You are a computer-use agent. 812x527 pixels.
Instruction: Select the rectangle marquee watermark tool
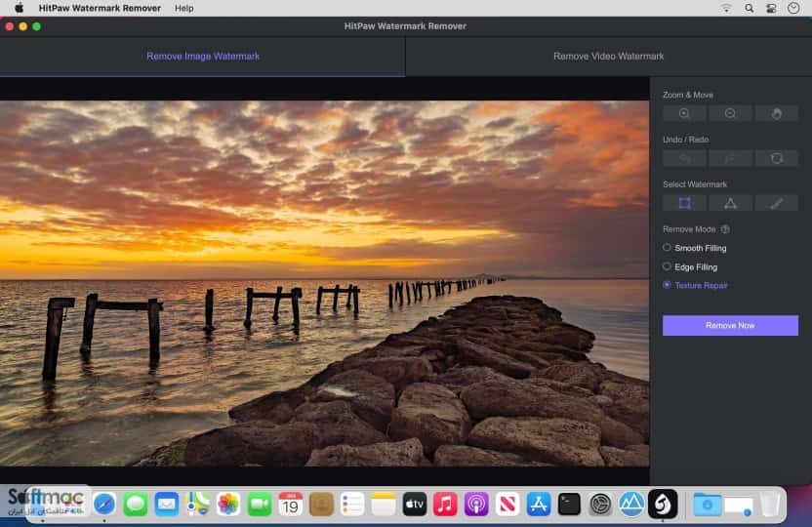pyautogui.click(x=684, y=203)
